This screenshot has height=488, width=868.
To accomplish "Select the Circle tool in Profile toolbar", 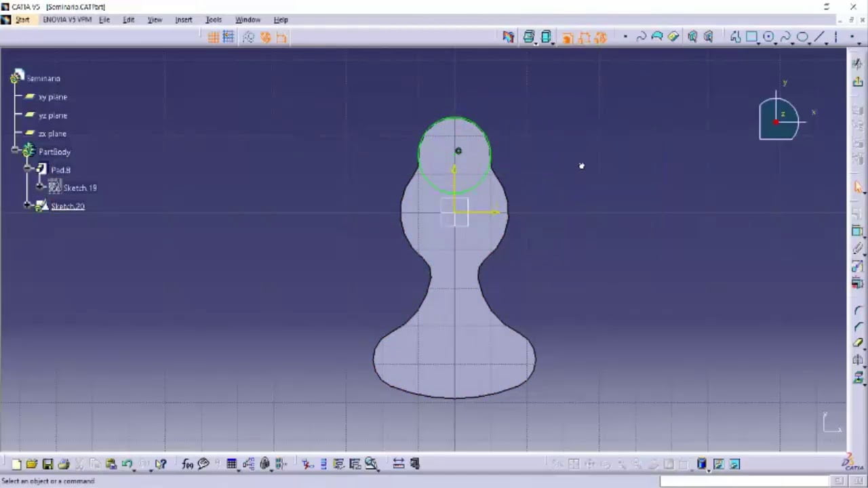I will pyautogui.click(x=769, y=37).
